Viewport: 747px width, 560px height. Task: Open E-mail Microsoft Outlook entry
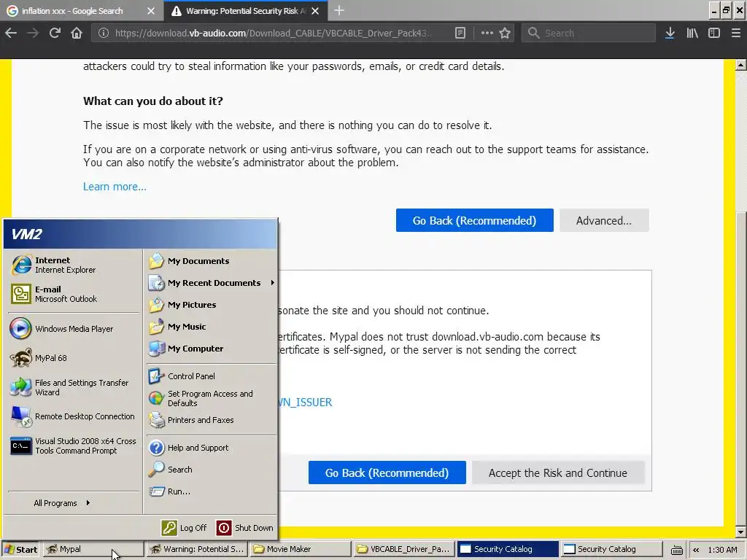point(74,294)
